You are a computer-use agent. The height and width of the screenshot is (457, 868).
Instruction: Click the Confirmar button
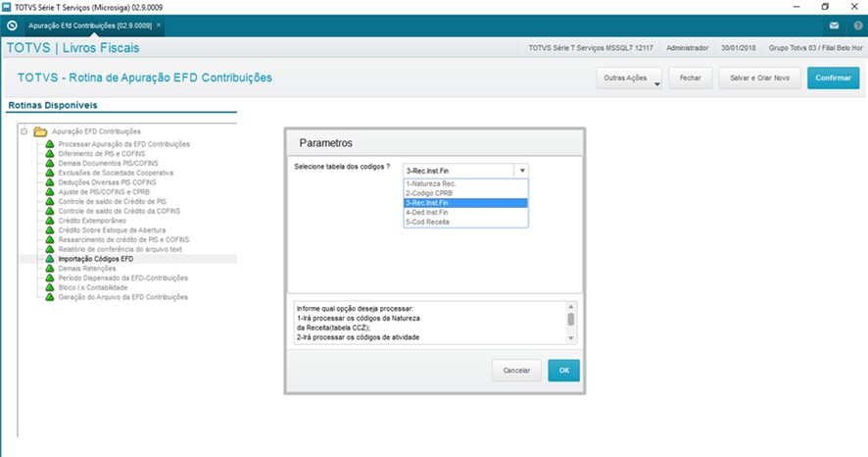[833, 78]
